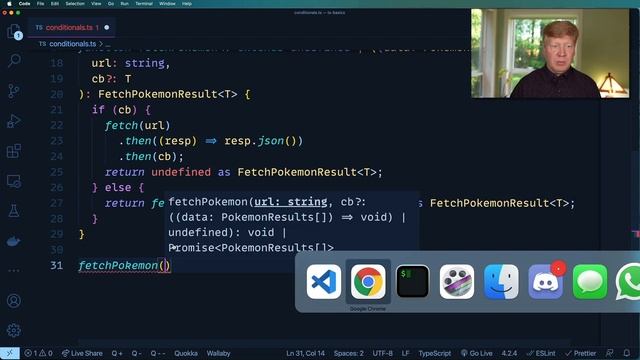Click the remote window indicator in status bar

(x=9, y=353)
